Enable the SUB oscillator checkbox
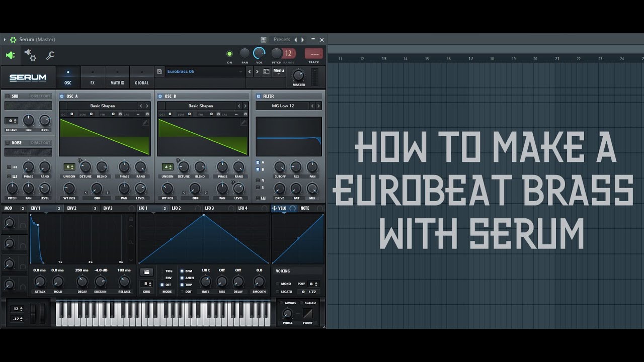The image size is (644, 362). [8, 96]
